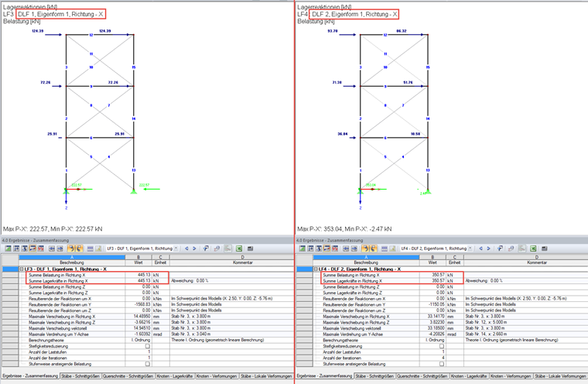The image size is (588, 384).
Task: Click second orange highlighted icon in left toolbar
Action: (79, 249)
